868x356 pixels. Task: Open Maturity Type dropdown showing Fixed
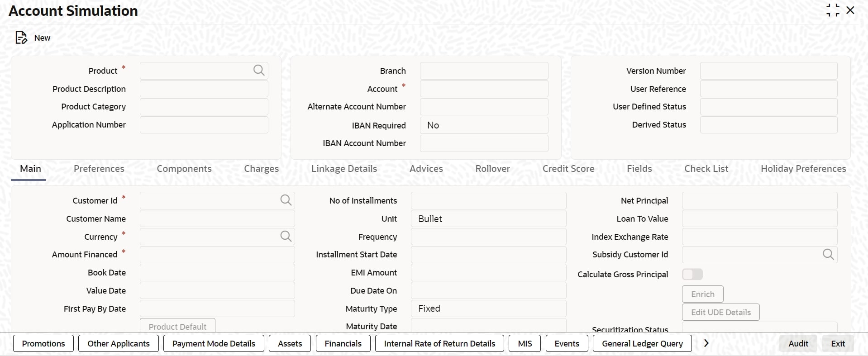[489, 309]
